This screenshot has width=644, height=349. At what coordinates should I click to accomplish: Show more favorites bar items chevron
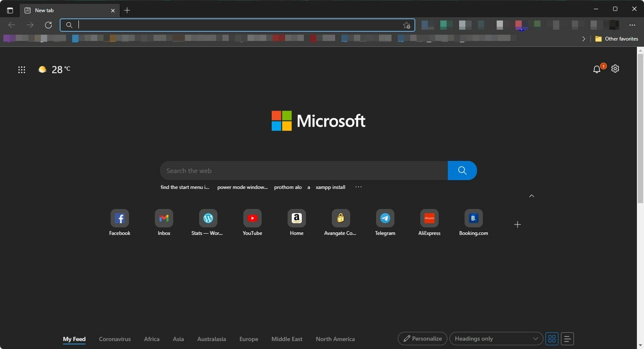[x=583, y=38]
